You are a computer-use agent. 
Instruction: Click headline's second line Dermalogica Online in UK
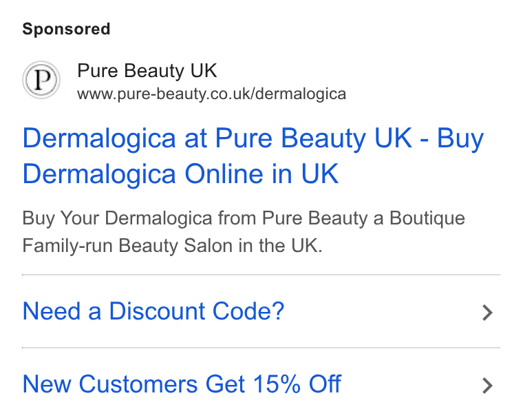[180, 174]
